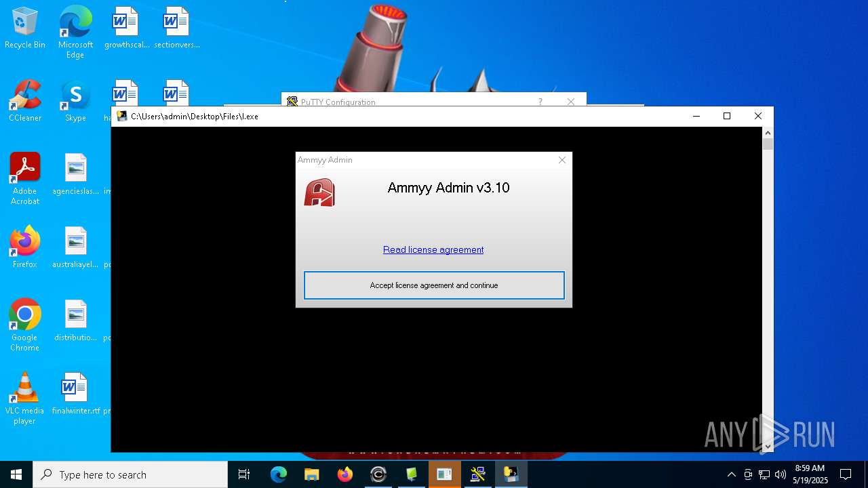Accept license agreement and continue
This screenshot has height=488, width=868.
434,285
